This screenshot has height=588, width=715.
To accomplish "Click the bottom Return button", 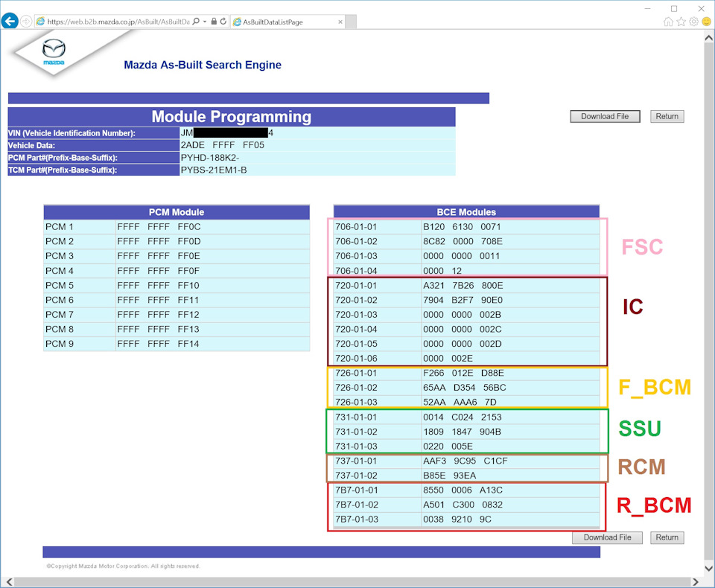I will (x=667, y=537).
